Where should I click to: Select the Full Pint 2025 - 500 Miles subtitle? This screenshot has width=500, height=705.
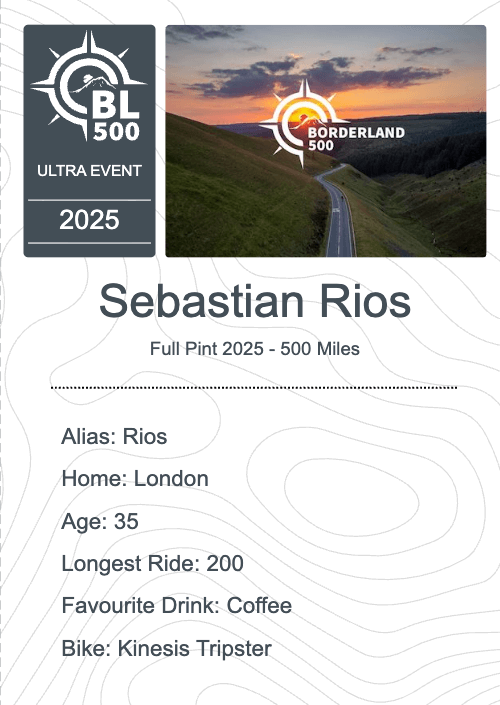point(254,349)
